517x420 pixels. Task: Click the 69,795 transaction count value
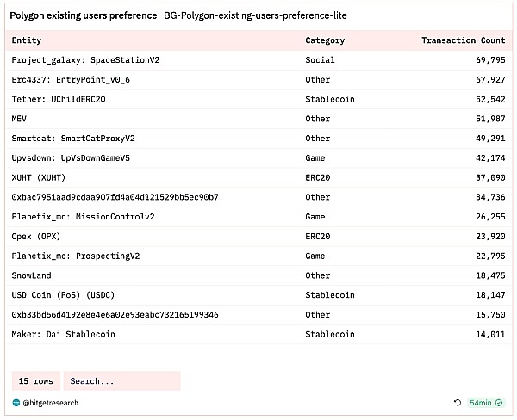[x=488, y=60]
